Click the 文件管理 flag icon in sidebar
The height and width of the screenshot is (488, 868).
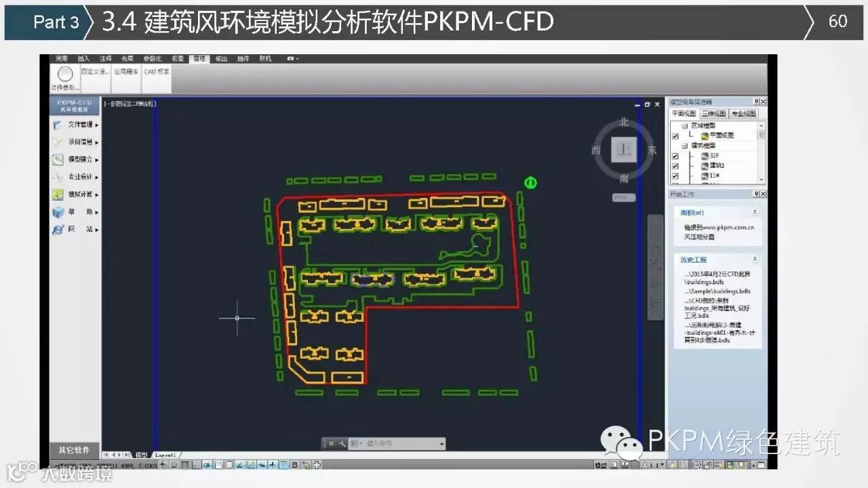(58, 125)
